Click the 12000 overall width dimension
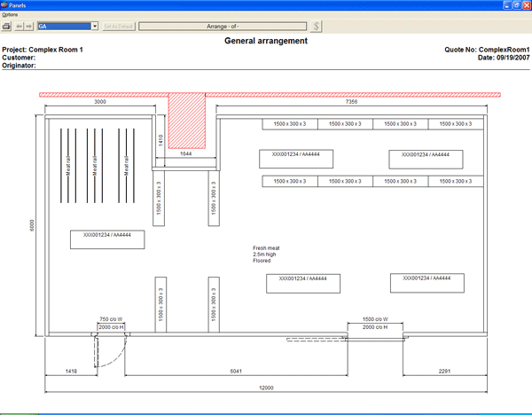 tap(266, 388)
